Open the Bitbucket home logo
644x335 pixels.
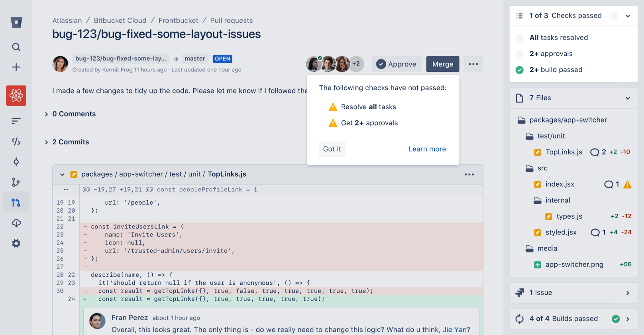pos(16,22)
